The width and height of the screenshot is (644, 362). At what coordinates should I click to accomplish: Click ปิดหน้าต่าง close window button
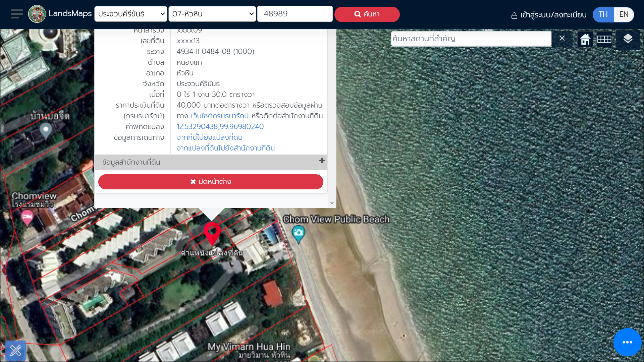pyautogui.click(x=211, y=182)
